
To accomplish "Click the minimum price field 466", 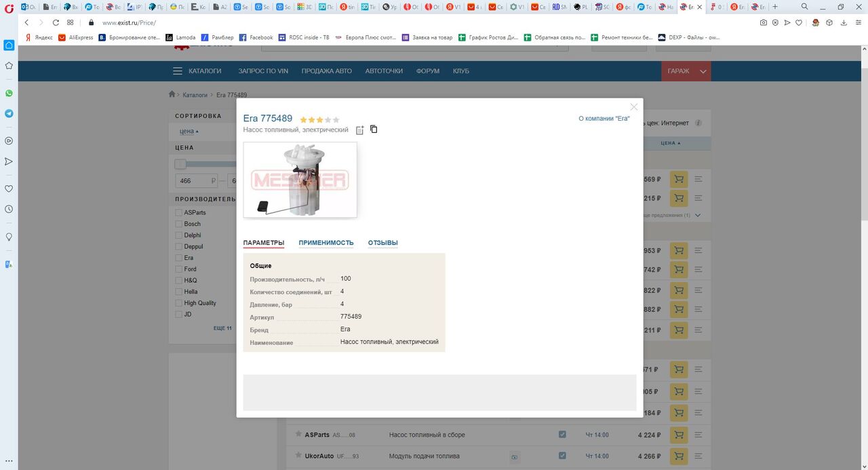I will 195,181.
